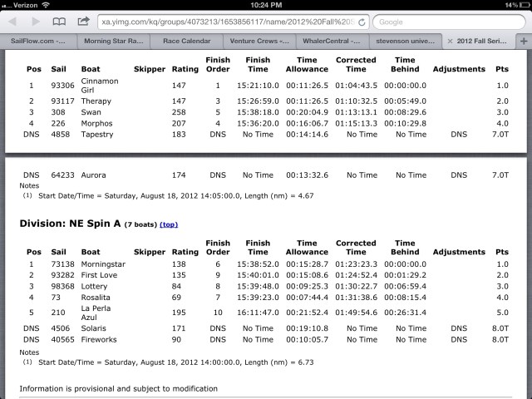Tap the Google search field
The height and width of the screenshot is (399, 532).
point(449,22)
